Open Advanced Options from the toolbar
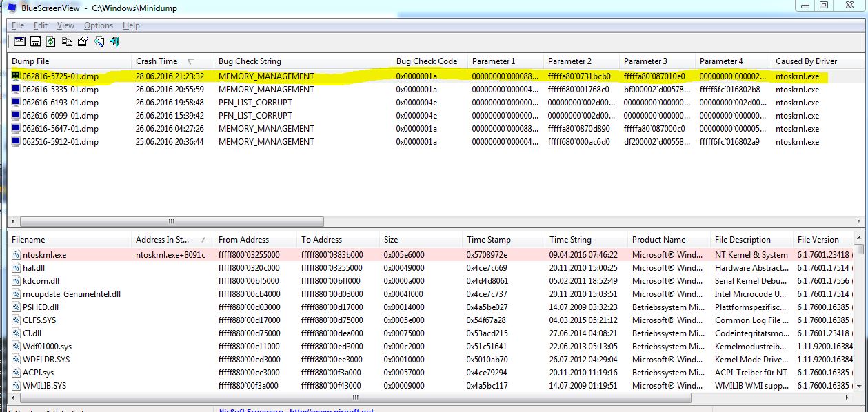Image resolution: width=868 pixels, height=412 pixels. coord(19,41)
